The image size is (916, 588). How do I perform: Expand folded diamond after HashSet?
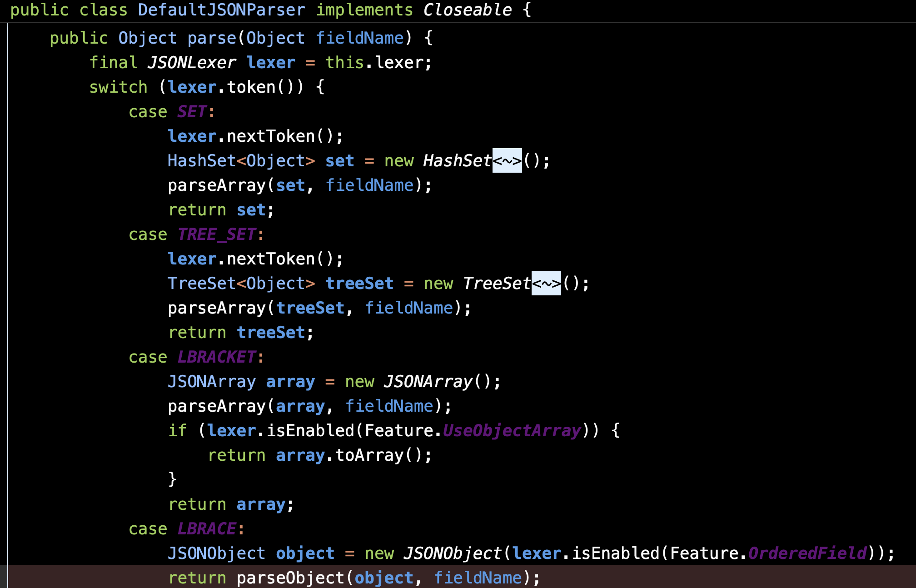[x=507, y=161]
